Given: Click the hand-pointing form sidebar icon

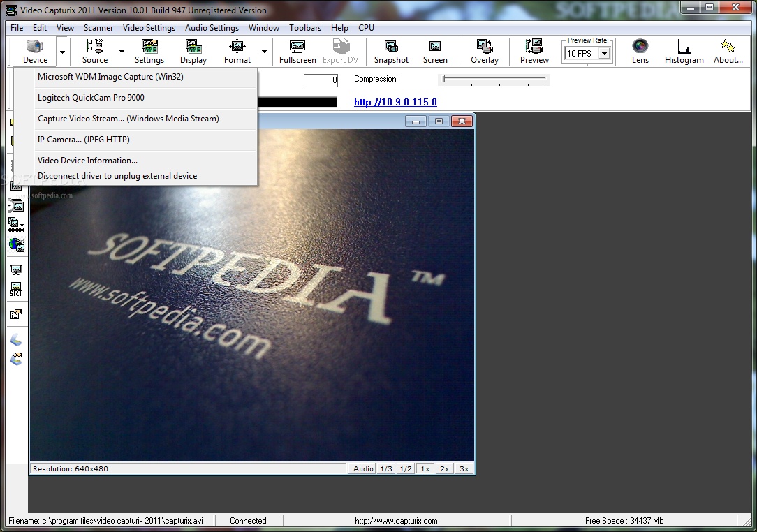Looking at the screenshot, I should 16,315.
